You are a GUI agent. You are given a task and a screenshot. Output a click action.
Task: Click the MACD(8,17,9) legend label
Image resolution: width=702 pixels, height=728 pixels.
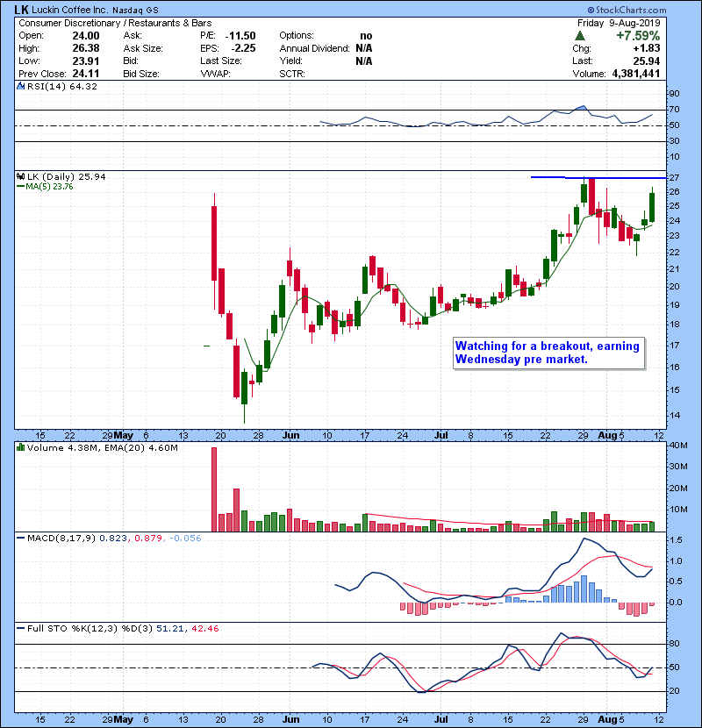pyautogui.click(x=61, y=538)
